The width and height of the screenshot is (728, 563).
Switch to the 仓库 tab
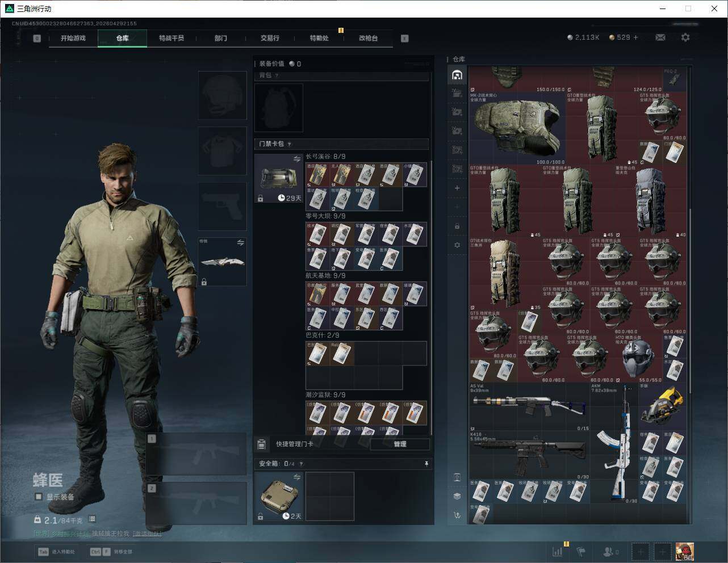tap(123, 39)
